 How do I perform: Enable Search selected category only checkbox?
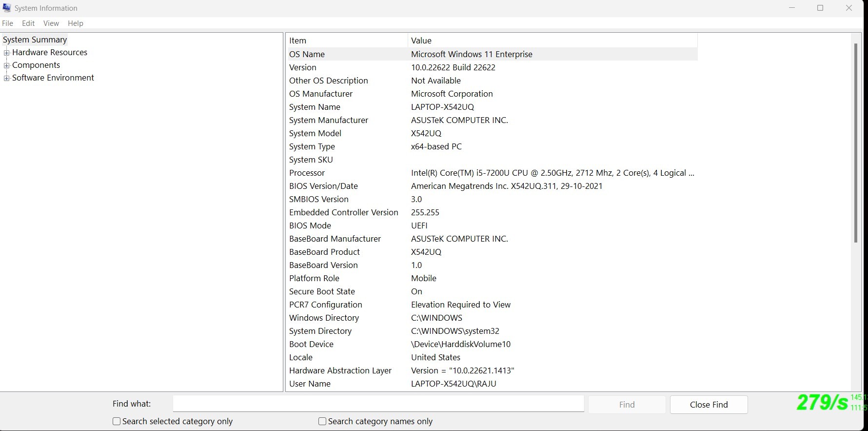pos(117,421)
